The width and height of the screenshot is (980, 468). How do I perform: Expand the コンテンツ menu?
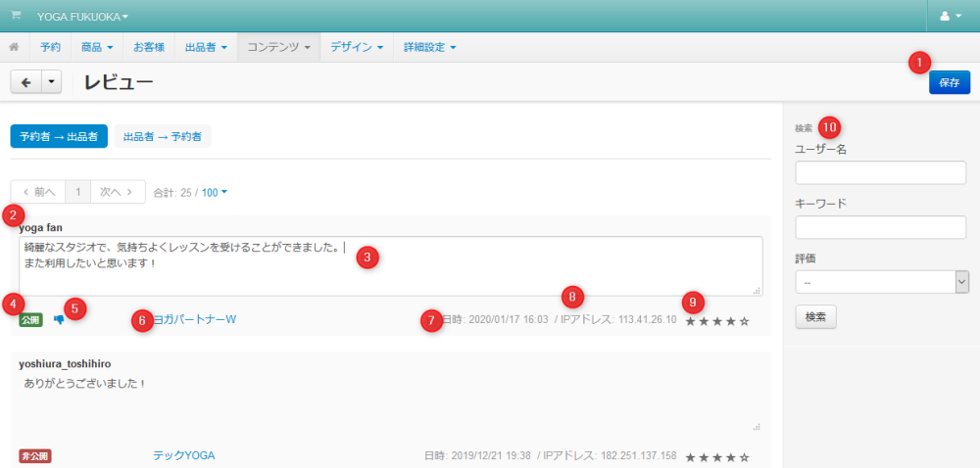(278, 47)
